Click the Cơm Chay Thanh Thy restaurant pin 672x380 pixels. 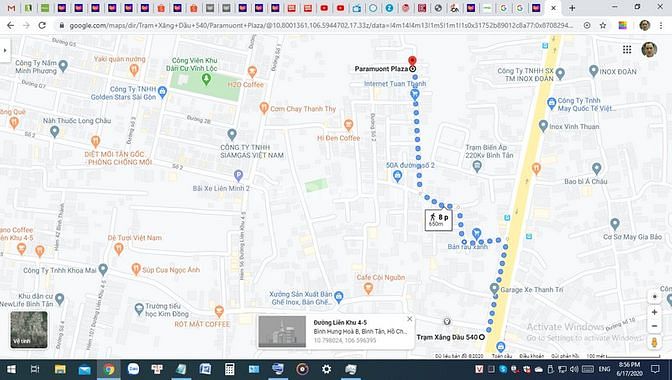(264, 108)
